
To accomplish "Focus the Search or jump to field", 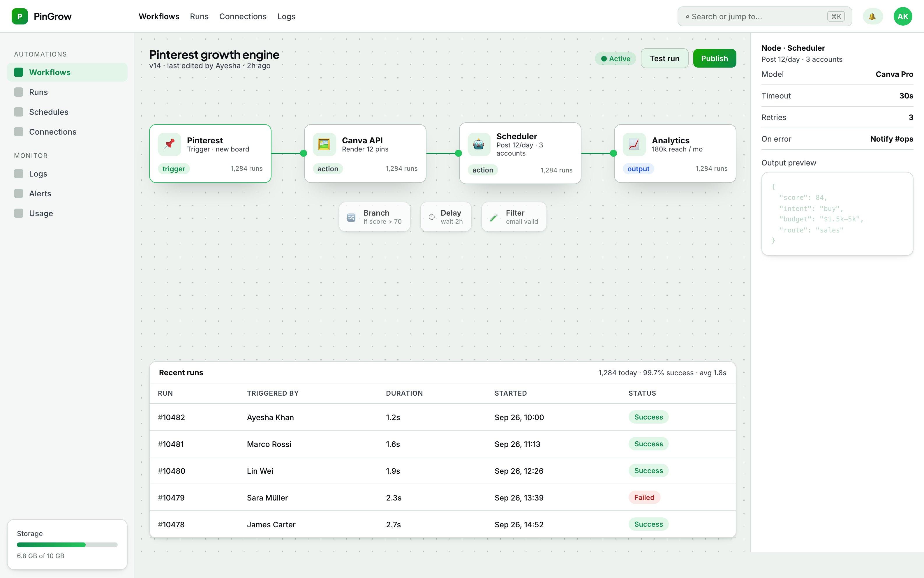I will click(765, 16).
